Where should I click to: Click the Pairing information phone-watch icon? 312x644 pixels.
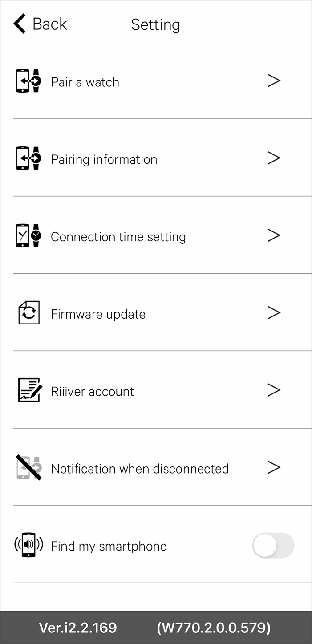click(x=28, y=158)
